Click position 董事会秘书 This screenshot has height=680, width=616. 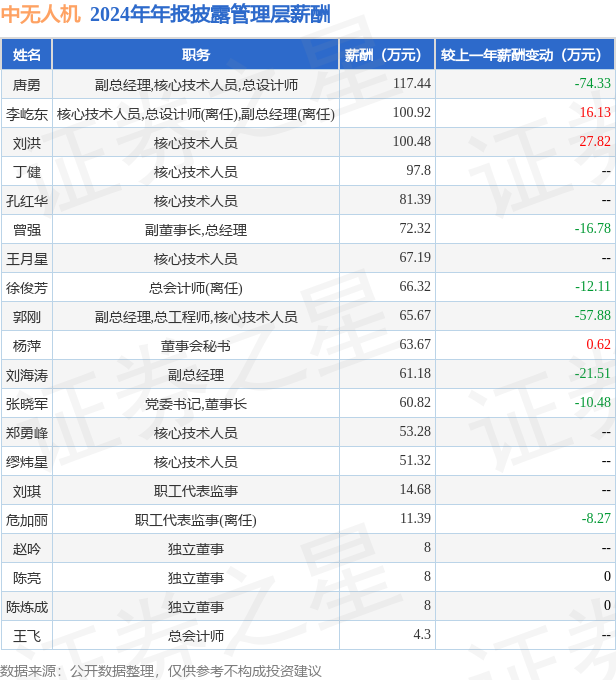click(x=196, y=346)
